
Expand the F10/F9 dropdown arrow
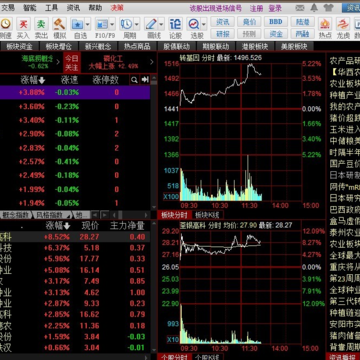[x=112, y=24]
